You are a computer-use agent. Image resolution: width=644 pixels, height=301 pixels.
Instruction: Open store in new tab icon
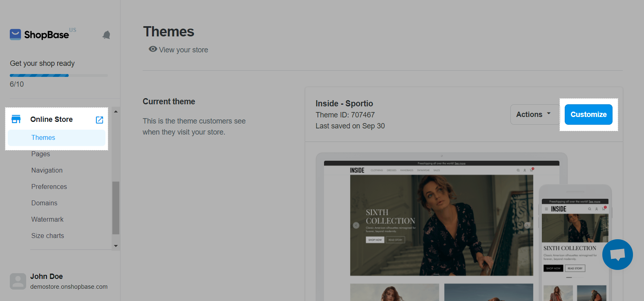pos(99,120)
